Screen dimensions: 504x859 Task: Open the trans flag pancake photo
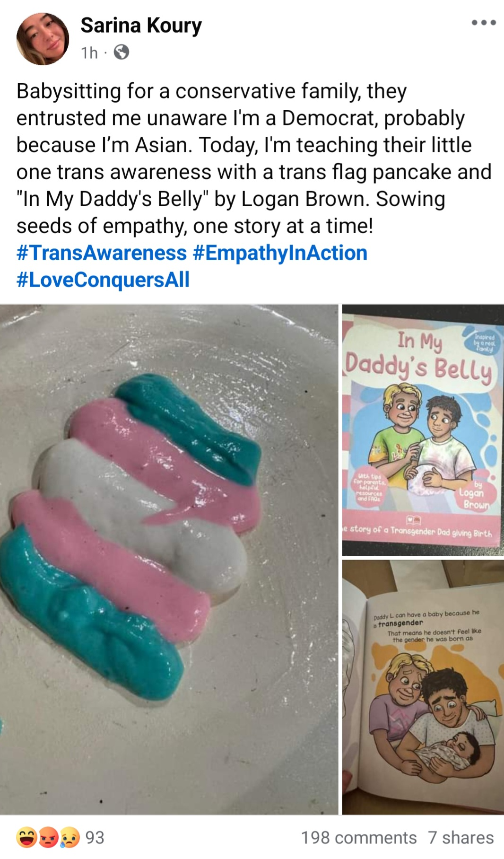click(169, 559)
